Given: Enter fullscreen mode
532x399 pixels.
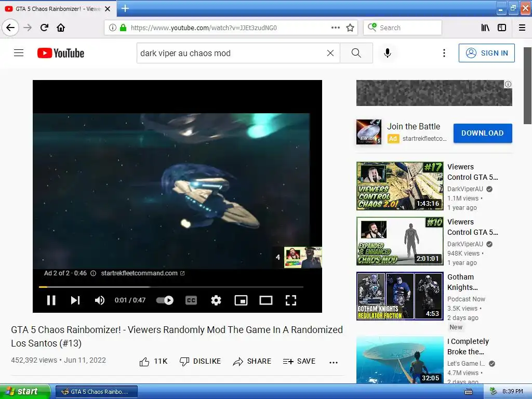Looking at the screenshot, I should [x=291, y=300].
